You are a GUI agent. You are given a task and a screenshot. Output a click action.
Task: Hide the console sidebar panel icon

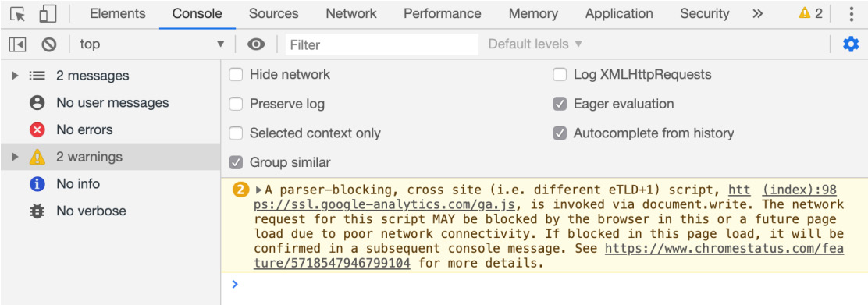click(x=18, y=44)
